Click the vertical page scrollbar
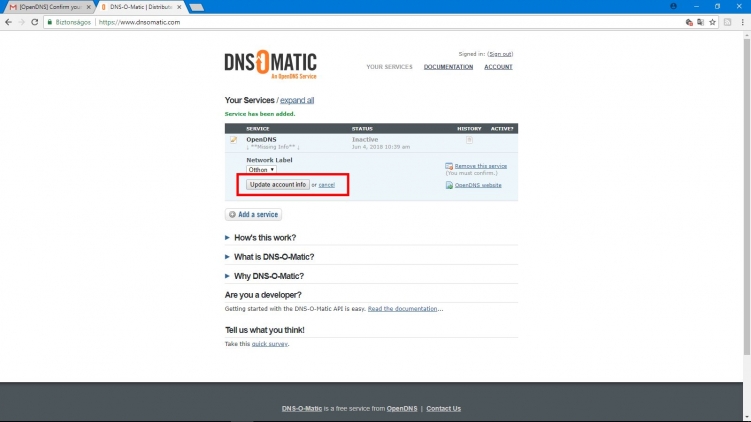Image resolution: width=751 pixels, height=422 pixels. pyautogui.click(x=747, y=196)
